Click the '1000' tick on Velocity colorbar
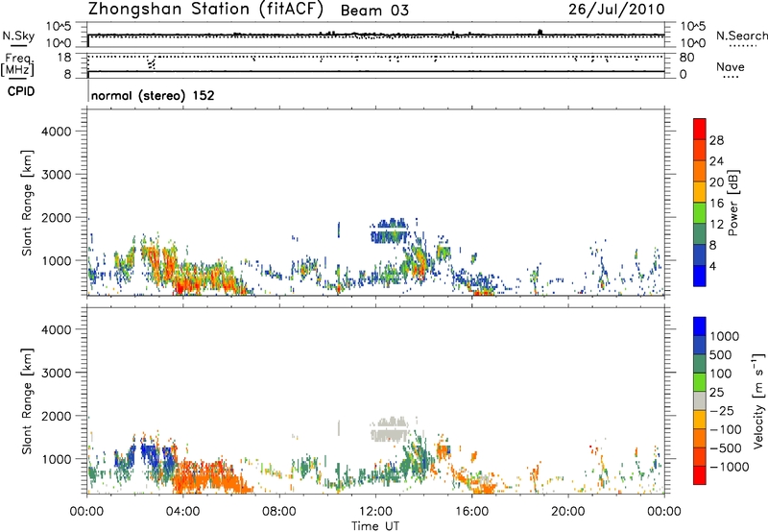The image size is (768, 532). [725, 336]
